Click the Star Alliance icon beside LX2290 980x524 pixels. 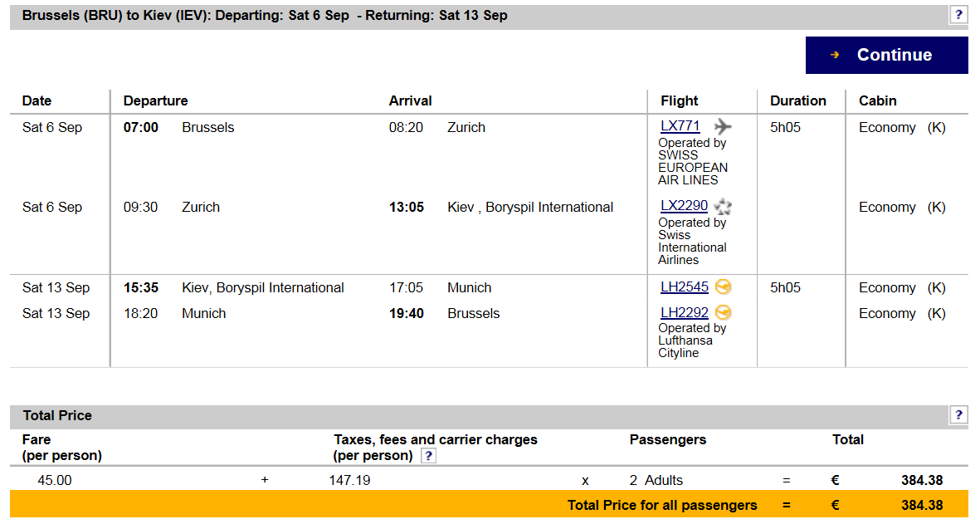[723, 206]
